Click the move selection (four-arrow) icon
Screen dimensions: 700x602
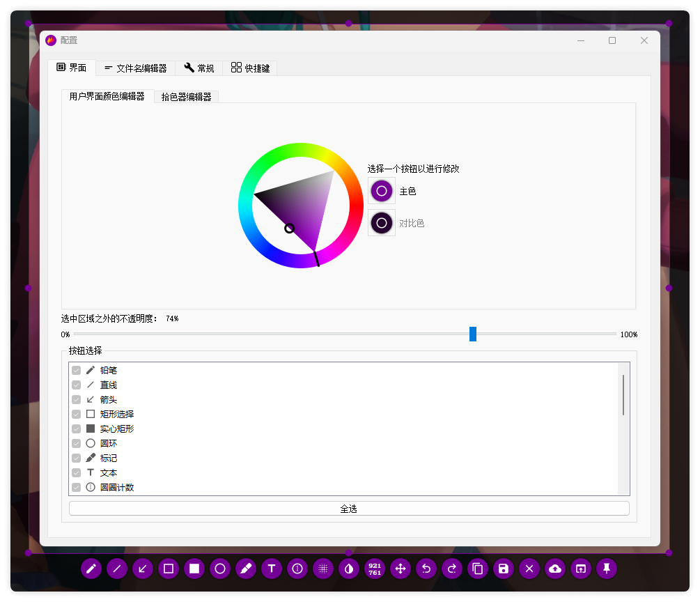coord(400,569)
